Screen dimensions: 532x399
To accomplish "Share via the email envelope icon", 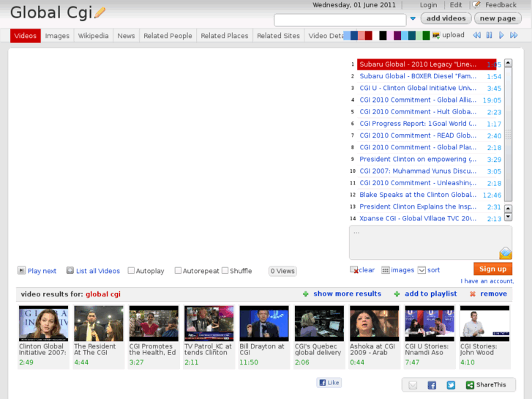I will tap(413, 385).
